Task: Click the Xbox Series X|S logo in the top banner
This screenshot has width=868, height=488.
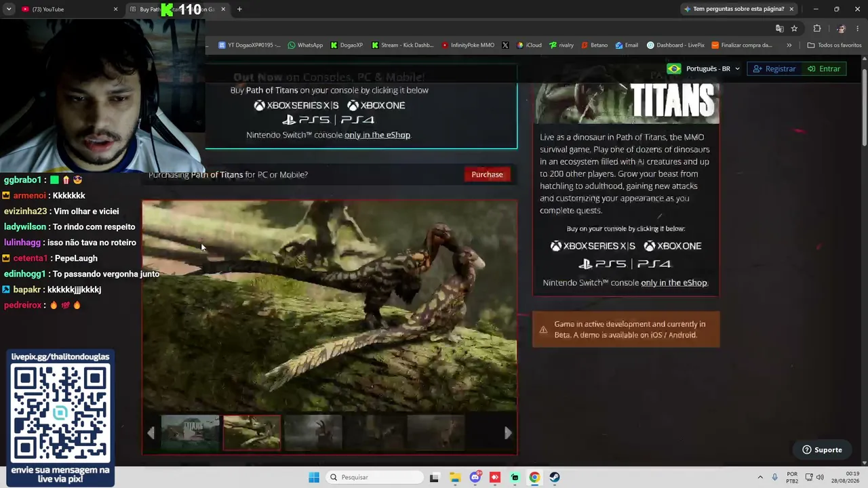Action: pos(296,105)
